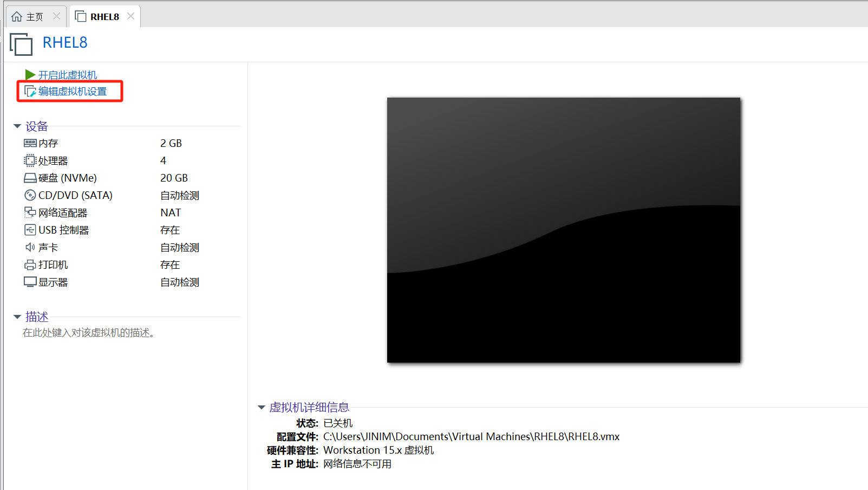Click the Workstation 15.x 虚拟机 compatibility value
868x490 pixels.
click(x=378, y=450)
